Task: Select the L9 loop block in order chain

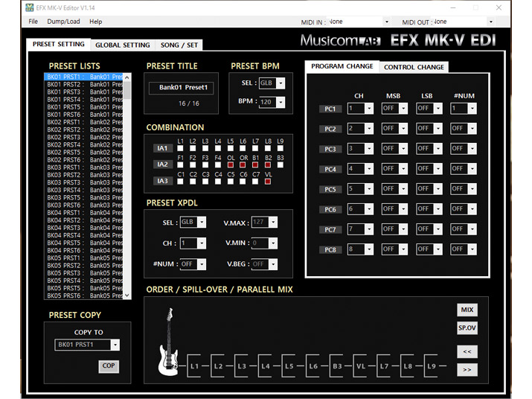Action: point(432,366)
